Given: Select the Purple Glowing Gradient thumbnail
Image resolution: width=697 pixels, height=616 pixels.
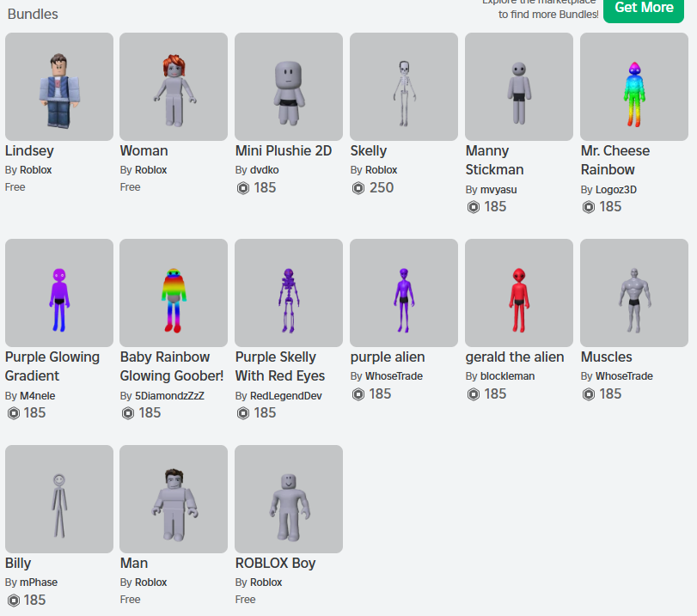Looking at the screenshot, I should [x=59, y=293].
